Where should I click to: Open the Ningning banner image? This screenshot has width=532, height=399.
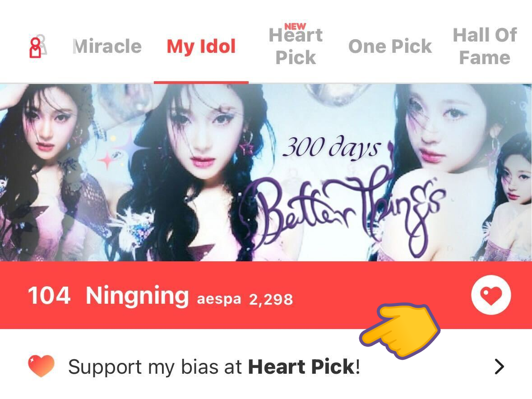pyautogui.click(x=266, y=172)
